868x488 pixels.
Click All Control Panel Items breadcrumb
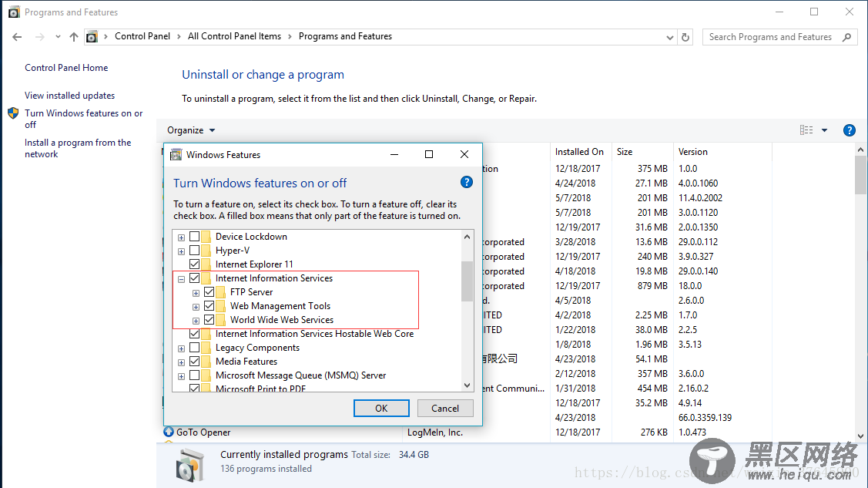click(x=234, y=36)
